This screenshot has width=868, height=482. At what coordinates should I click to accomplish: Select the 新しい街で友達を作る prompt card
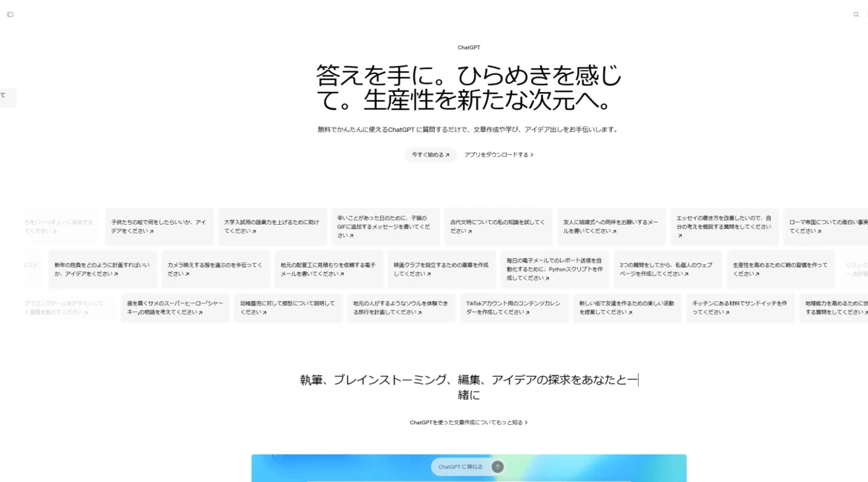pyautogui.click(x=627, y=308)
